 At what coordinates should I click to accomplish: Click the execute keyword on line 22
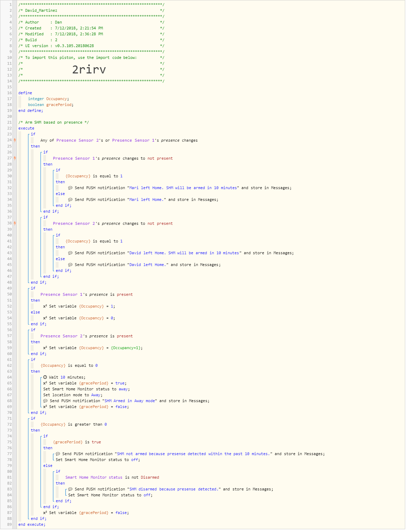pos(26,128)
